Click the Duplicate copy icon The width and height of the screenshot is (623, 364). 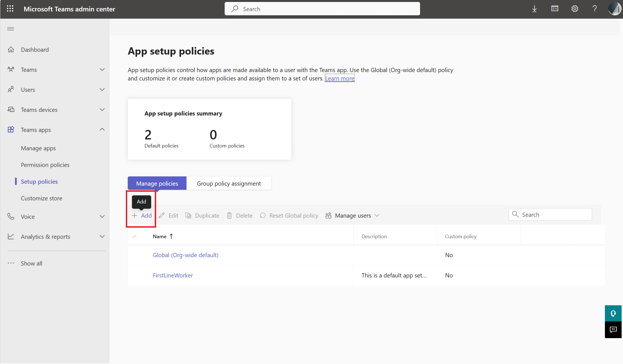pyautogui.click(x=188, y=216)
